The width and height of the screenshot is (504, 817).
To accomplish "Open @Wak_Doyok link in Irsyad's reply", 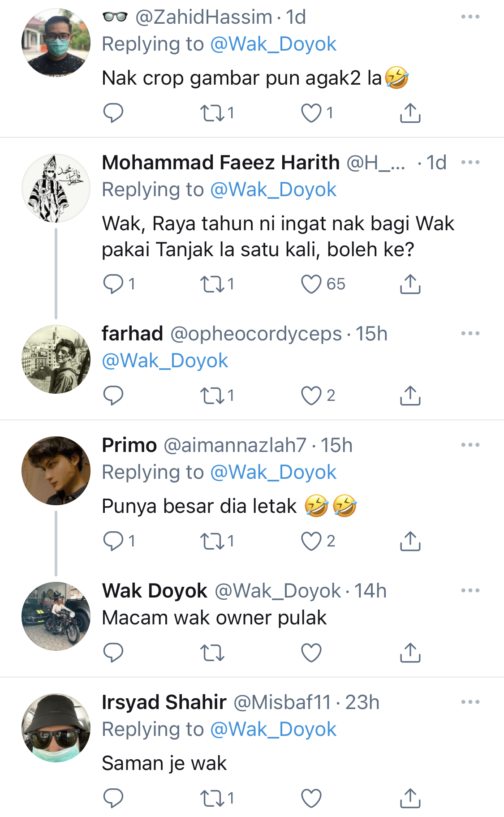I will point(273,729).
